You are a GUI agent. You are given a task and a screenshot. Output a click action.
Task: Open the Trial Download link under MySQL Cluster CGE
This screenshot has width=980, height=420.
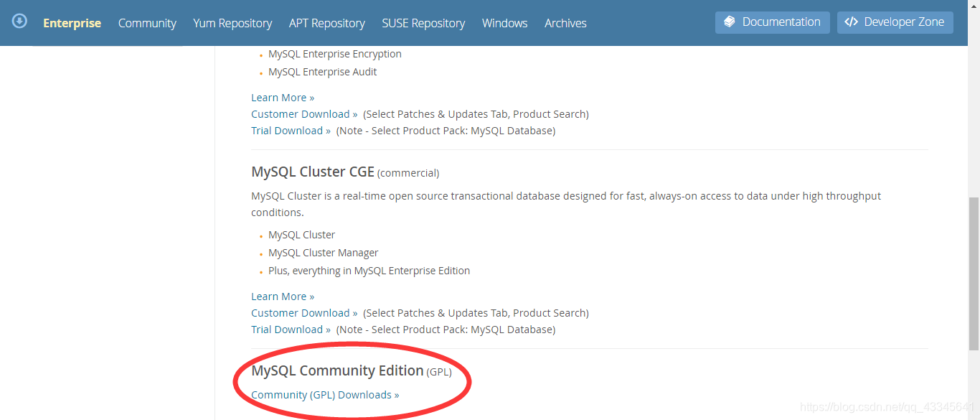tap(291, 330)
